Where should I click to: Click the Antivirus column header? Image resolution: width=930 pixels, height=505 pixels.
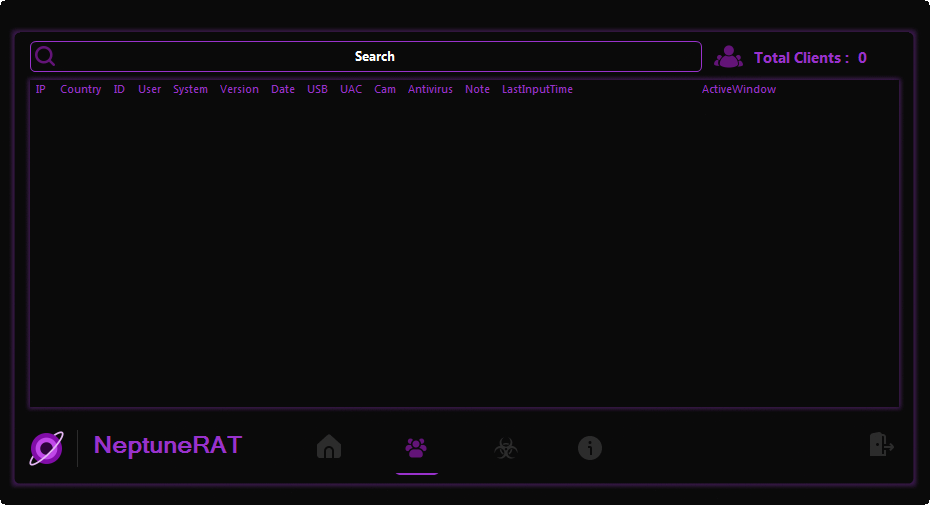pos(430,89)
